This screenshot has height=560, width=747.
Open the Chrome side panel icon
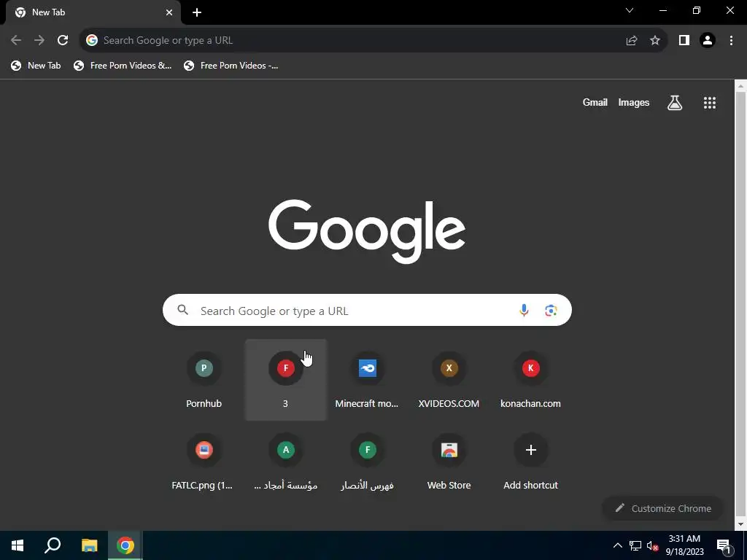tap(684, 41)
